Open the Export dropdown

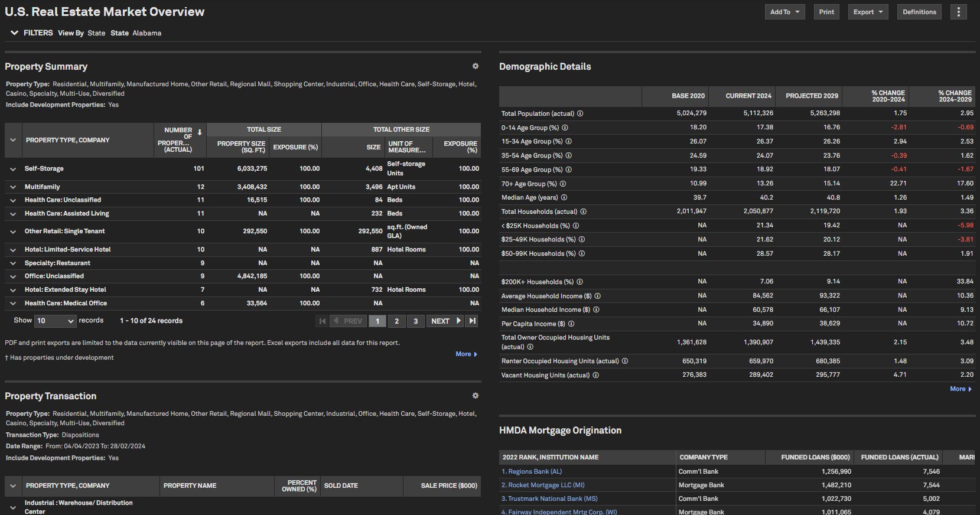tap(868, 12)
